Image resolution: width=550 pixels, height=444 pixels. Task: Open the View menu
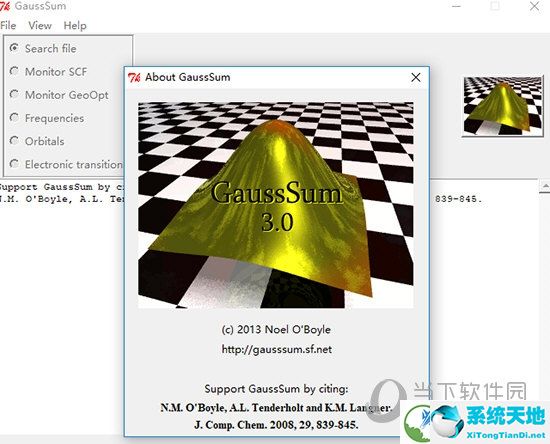click(x=40, y=26)
